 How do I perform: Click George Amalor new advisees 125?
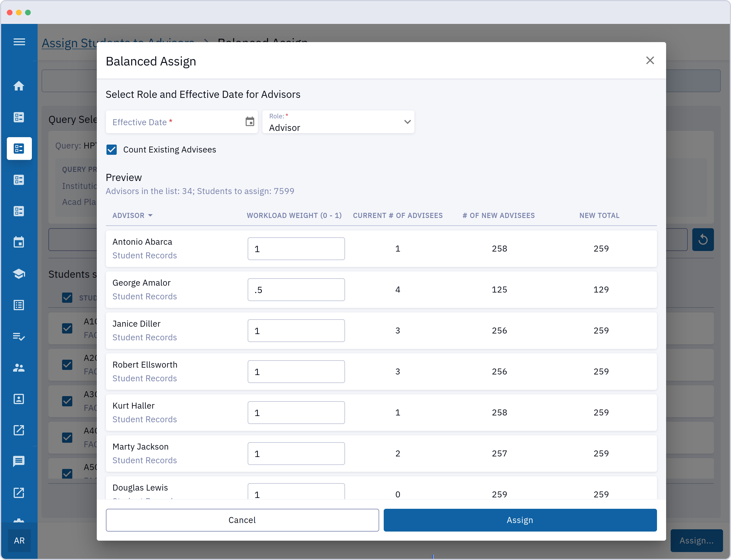tap(499, 290)
